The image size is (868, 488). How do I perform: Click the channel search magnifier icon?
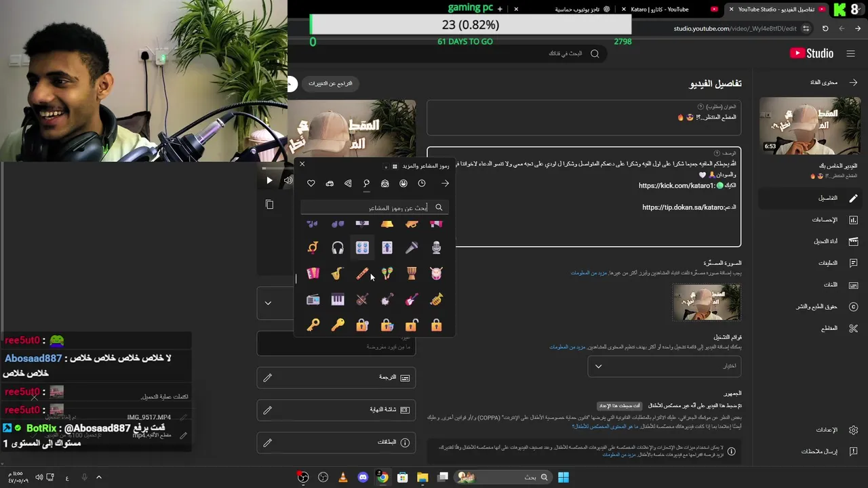[595, 54]
